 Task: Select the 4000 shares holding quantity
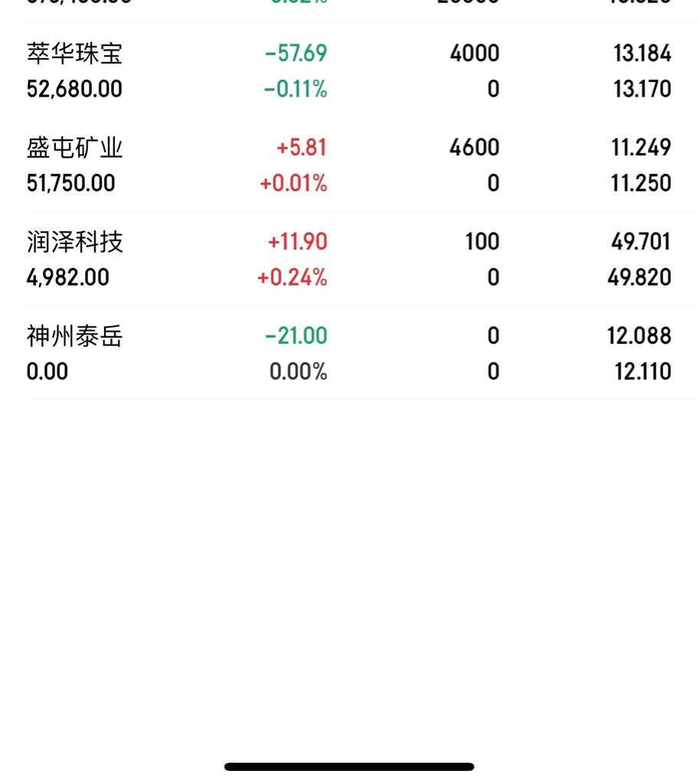pyautogui.click(x=475, y=54)
